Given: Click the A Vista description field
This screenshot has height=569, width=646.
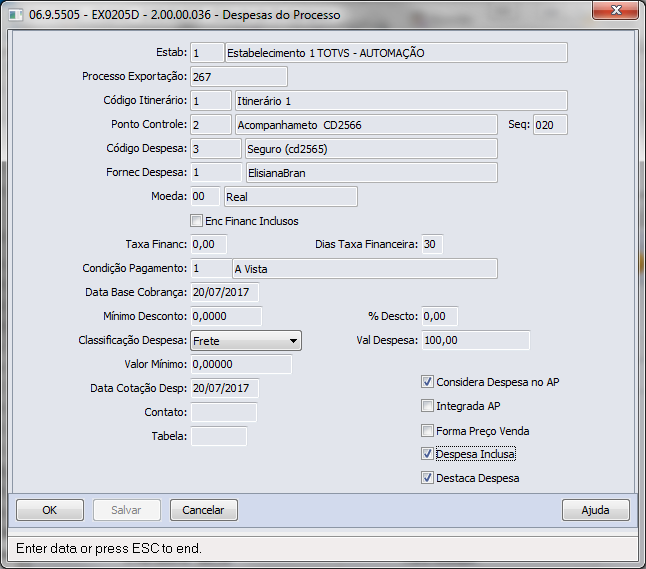Looking at the screenshot, I should (x=365, y=268).
